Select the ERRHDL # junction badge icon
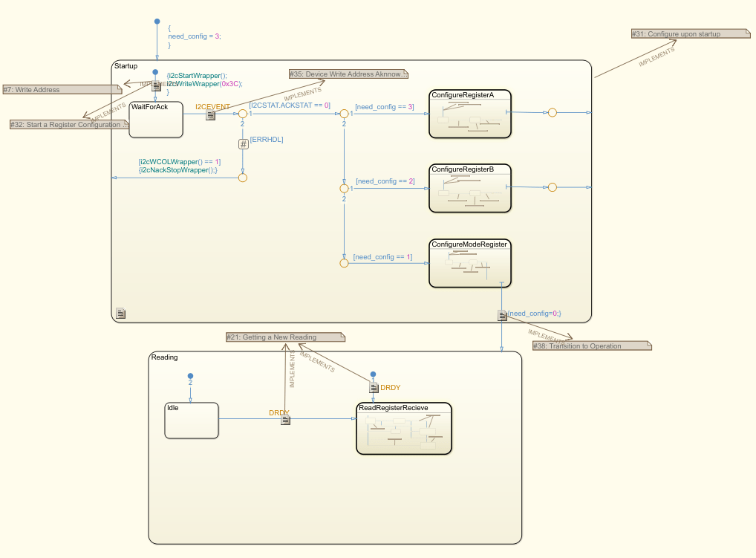 [x=243, y=143]
